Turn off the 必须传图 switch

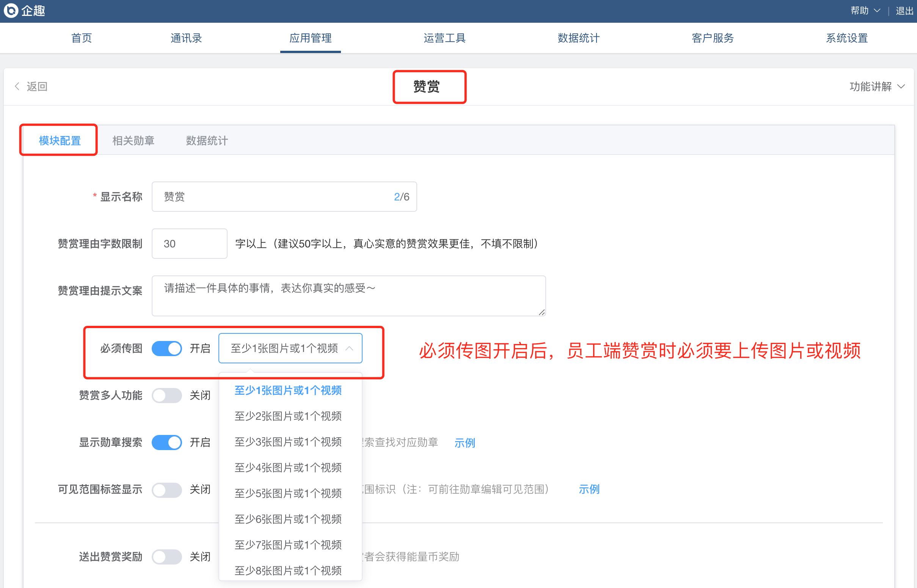166,348
